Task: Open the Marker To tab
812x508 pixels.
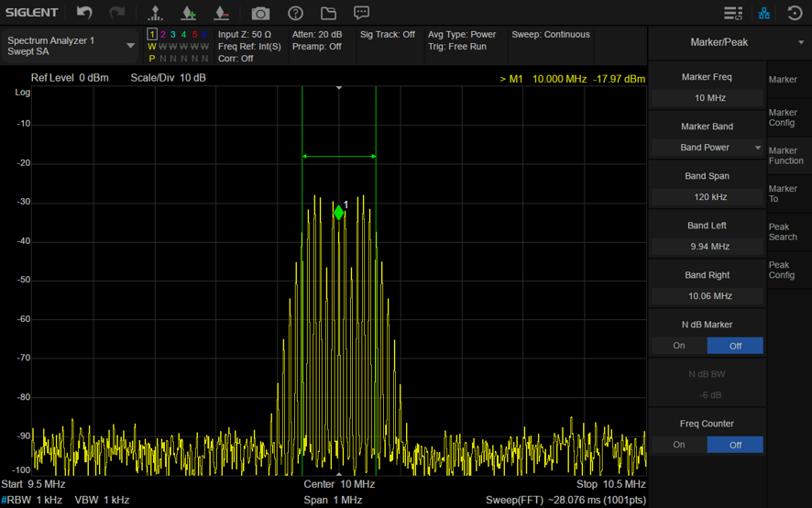Action: click(789, 193)
